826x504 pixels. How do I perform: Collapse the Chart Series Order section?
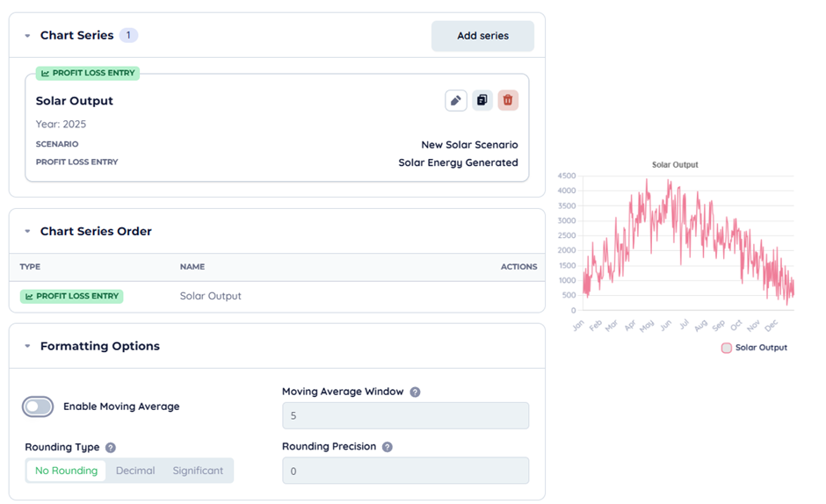[27, 232]
